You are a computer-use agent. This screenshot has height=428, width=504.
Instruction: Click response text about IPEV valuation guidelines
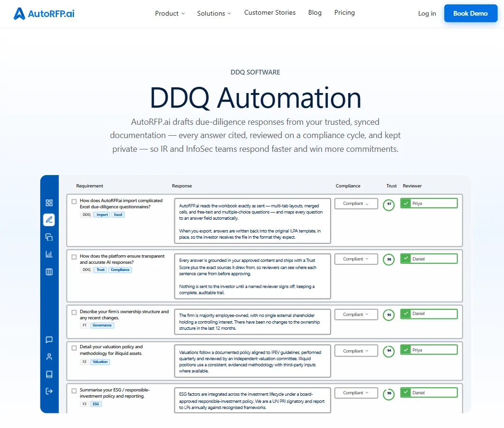[252, 361]
